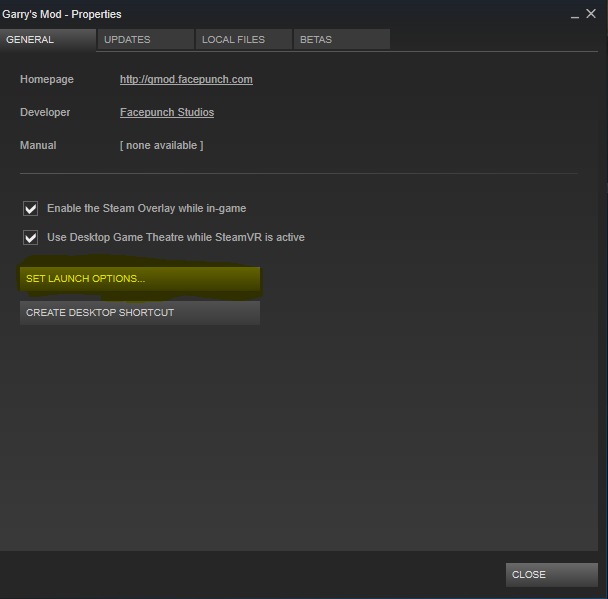This screenshot has height=599, width=608.
Task: Disable the Steam Overlay while in-game checkbox
Action: coord(31,209)
